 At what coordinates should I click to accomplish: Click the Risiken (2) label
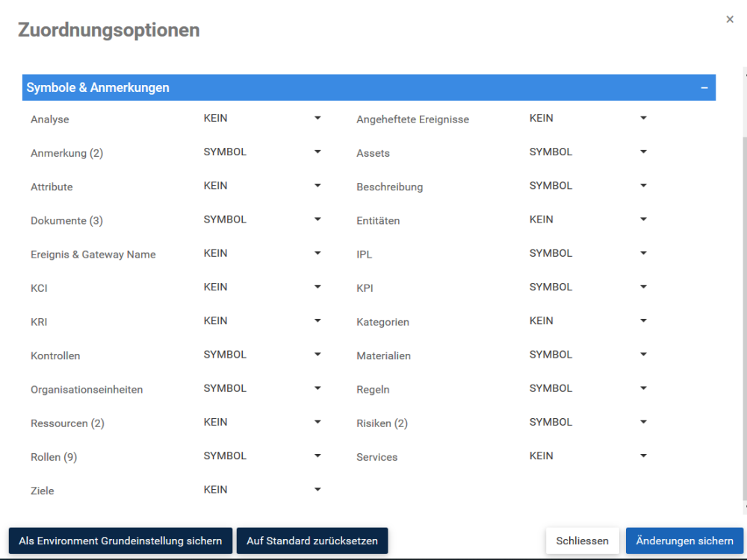tap(382, 423)
